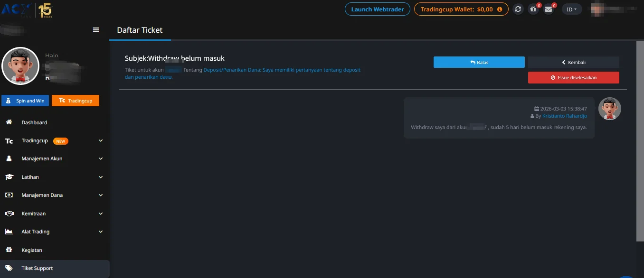Click the page vertical scrollbar
Image resolution: width=644 pixels, height=278 pixels.
point(640,140)
